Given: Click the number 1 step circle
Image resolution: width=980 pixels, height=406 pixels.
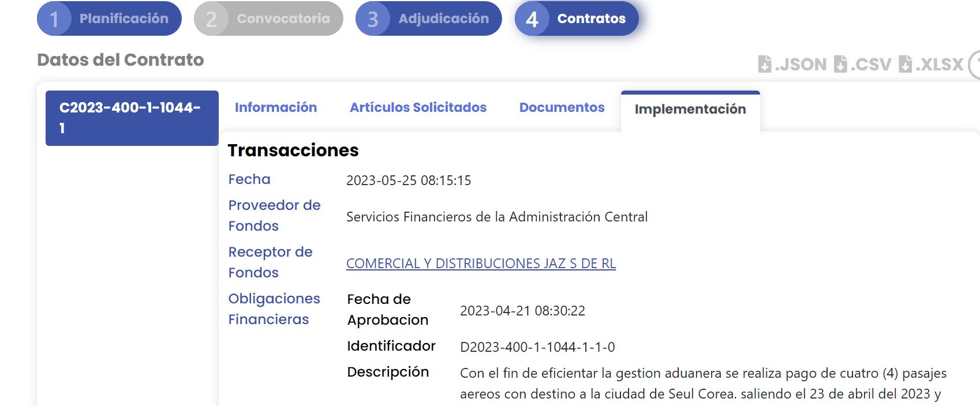Looking at the screenshot, I should [54, 19].
